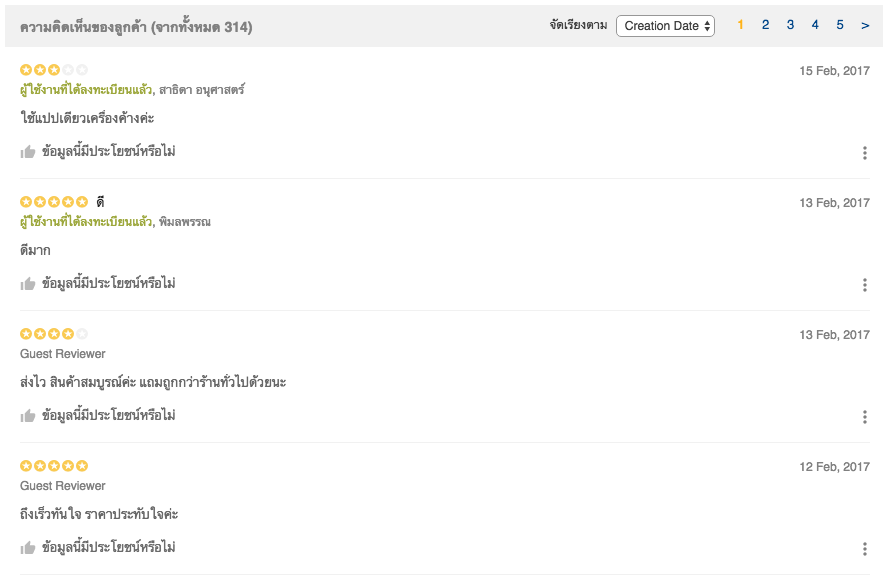Click thumbs-up on the 12 Feb review
Screen dimensions: 891x580
[x=28, y=548]
